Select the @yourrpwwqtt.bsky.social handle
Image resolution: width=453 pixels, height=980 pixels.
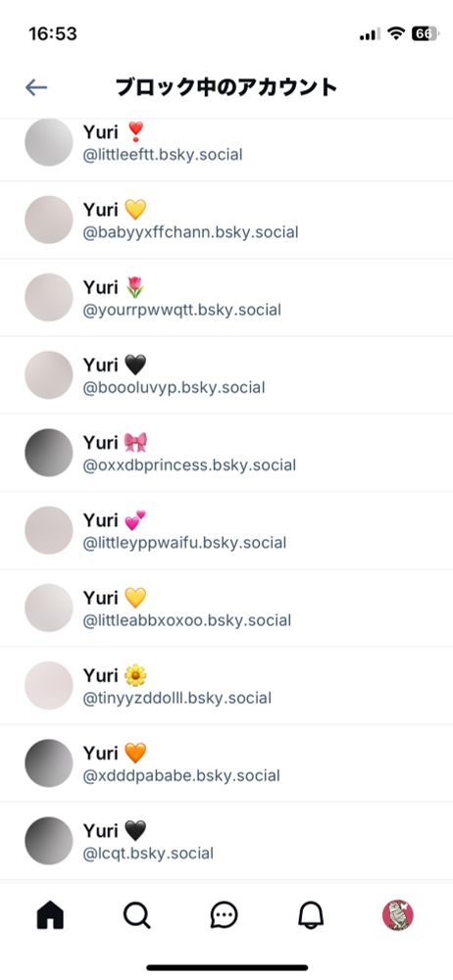[182, 310]
